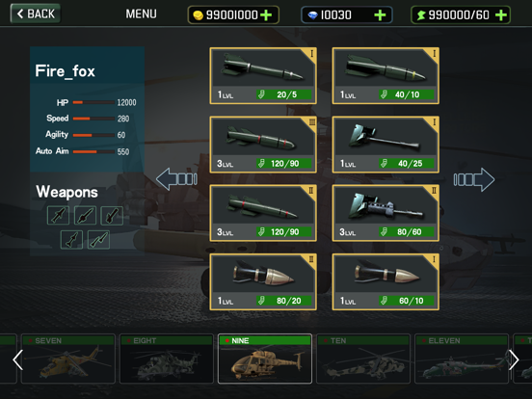532x399 pixels.
Task: Select the rocket warhead costing 80/20
Action: pos(263,281)
